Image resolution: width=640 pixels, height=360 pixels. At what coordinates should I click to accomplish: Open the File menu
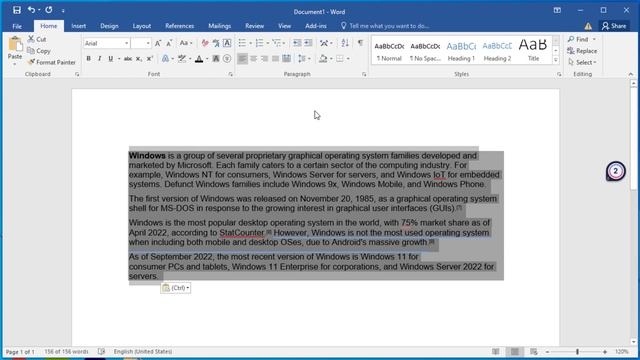click(17, 26)
